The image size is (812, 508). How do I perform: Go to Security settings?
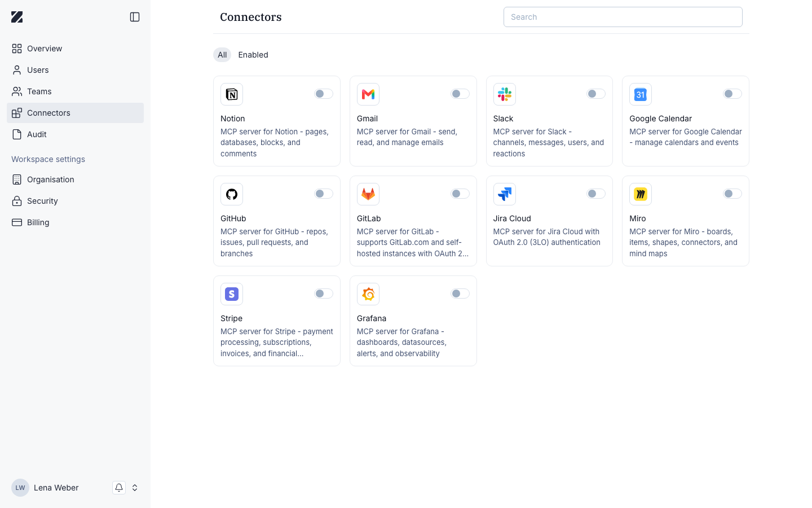coord(75,201)
